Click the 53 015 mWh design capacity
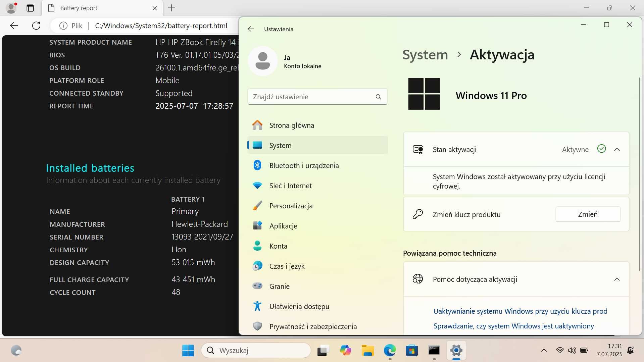 pos(193,262)
